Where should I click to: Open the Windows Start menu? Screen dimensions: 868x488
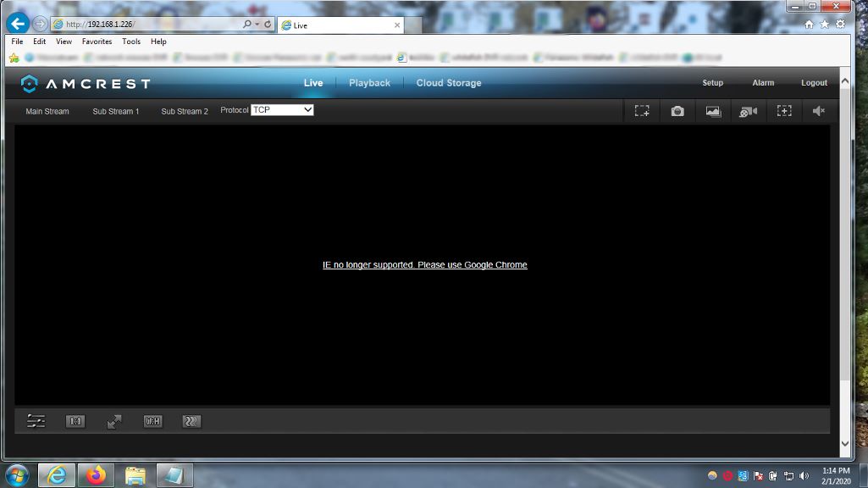[x=17, y=475]
